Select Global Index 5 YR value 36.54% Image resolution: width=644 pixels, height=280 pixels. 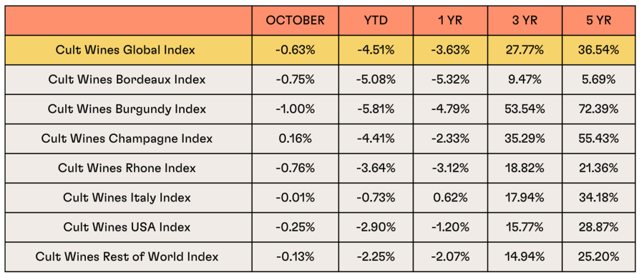click(x=600, y=50)
